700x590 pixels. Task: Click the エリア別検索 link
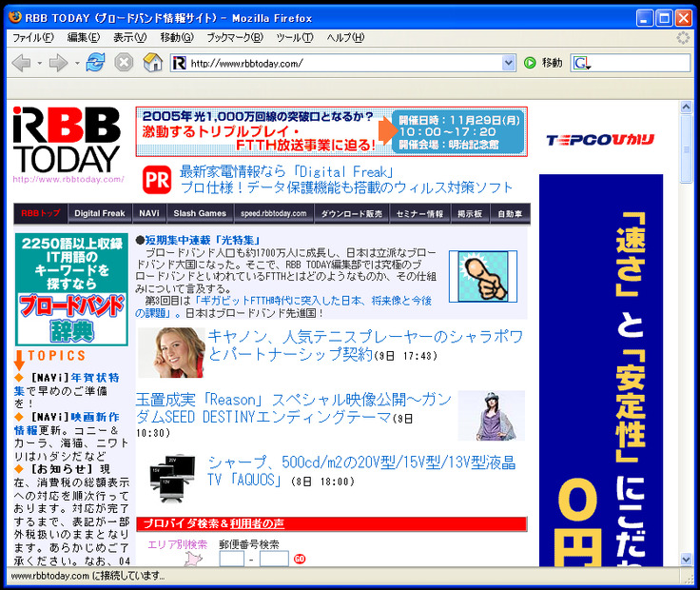pyautogui.click(x=178, y=544)
